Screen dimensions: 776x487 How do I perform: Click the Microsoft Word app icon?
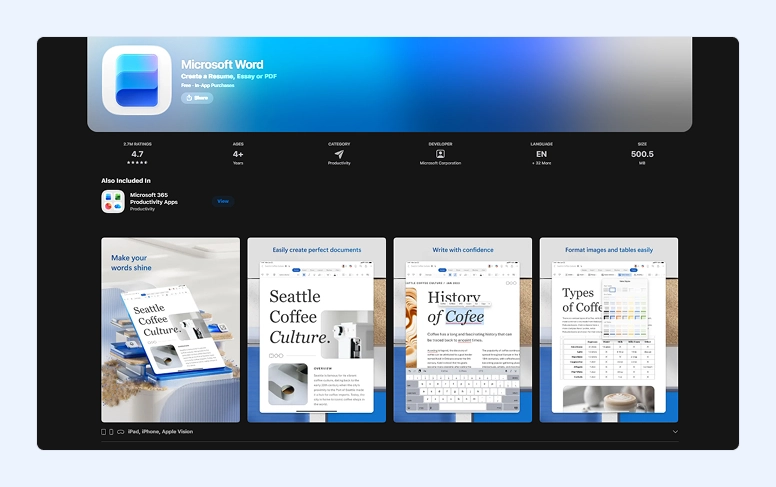coord(137,80)
